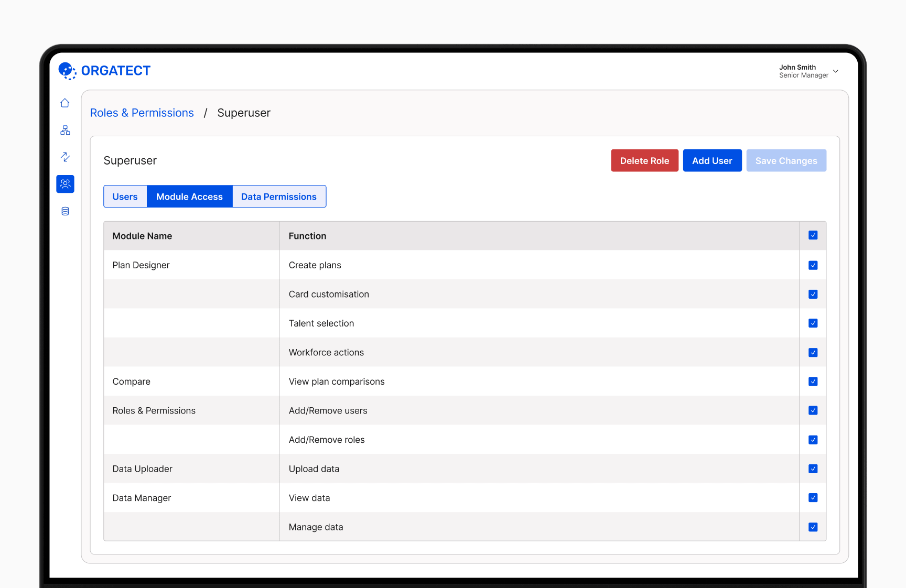Click the Talent selection function text
Image resolution: width=906 pixels, height=588 pixels.
click(321, 323)
